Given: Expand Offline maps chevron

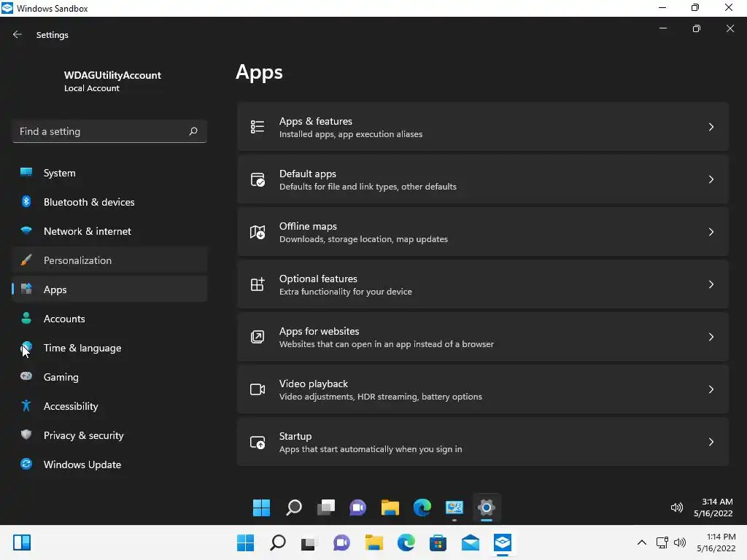Looking at the screenshot, I should (711, 232).
